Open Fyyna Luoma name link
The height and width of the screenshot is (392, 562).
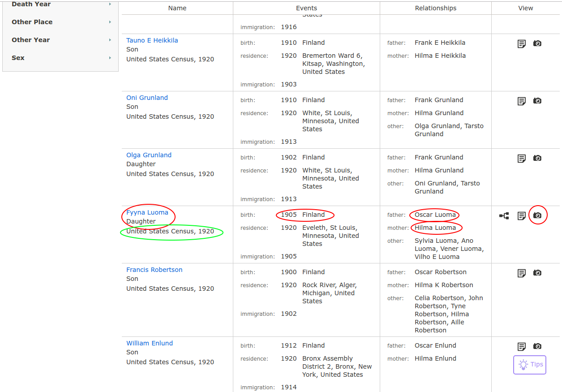[x=147, y=212]
